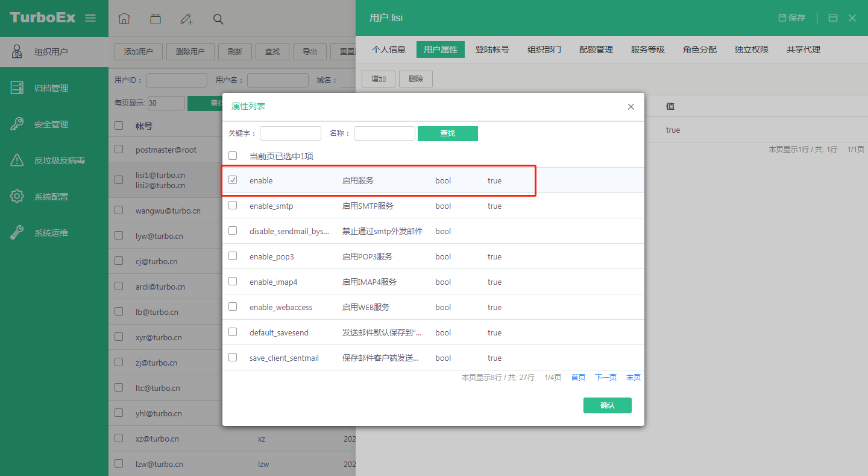Check the enable_smtp attribute checkbox

pyautogui.click(x=233, y=205)
